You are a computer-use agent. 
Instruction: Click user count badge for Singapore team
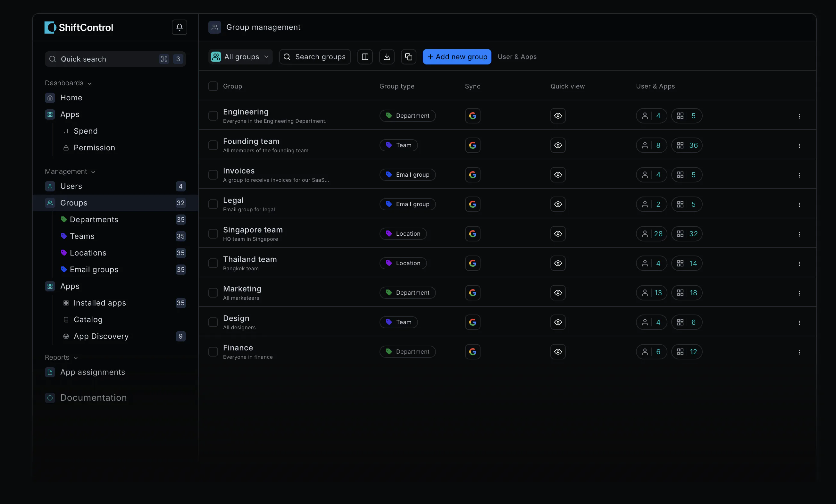[x=651, y=233]
